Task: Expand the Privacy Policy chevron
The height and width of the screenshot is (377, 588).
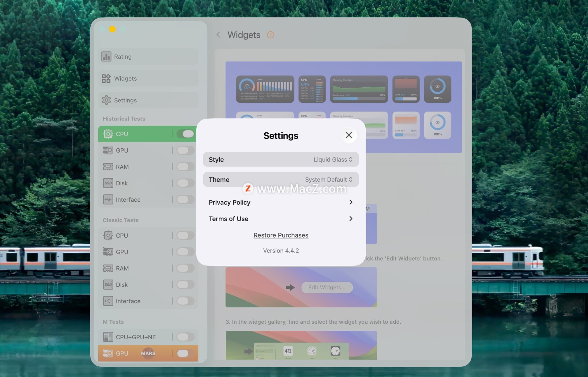Action: coord(351,202)
